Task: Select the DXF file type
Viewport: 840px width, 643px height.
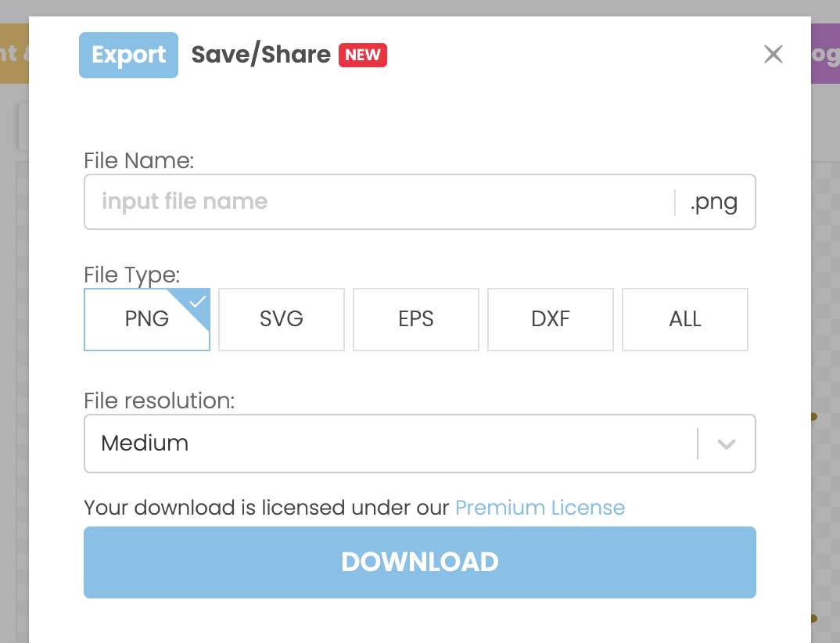Action: point(551,319)
